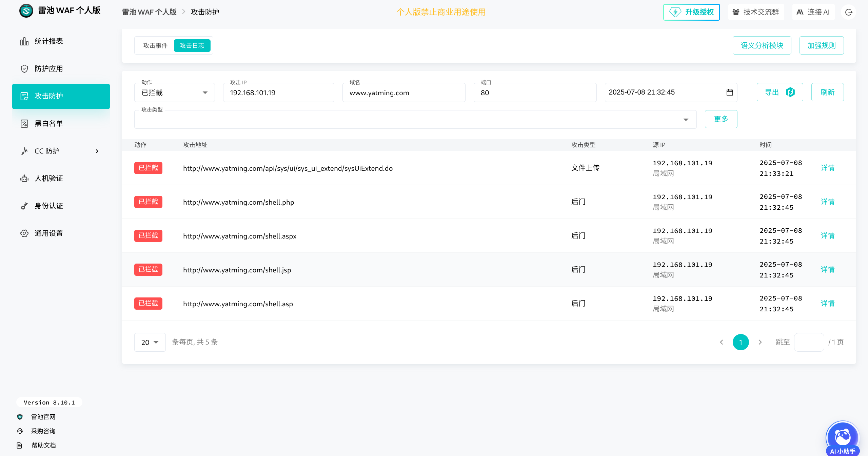Click the calendar icon in date field
Image resolution: width=868 pixels, height=456 pixels.
730,92
